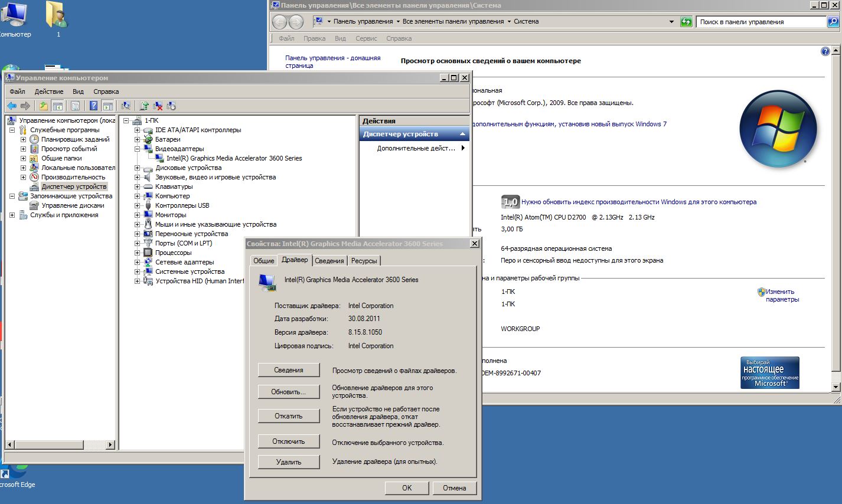The image size is (842, 504).
Task: Select the user folder named 1 on desktop
Action: point(58,20)
